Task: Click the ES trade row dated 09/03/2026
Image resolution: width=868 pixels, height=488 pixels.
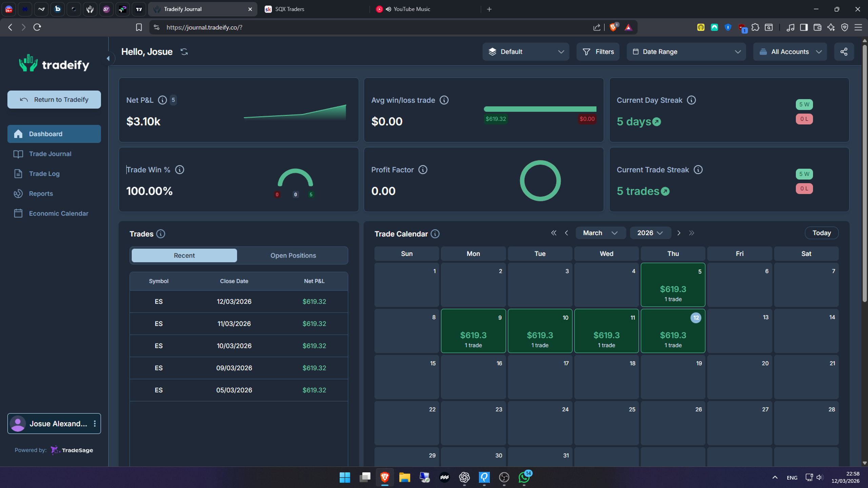Action: [x=238, y=368]
